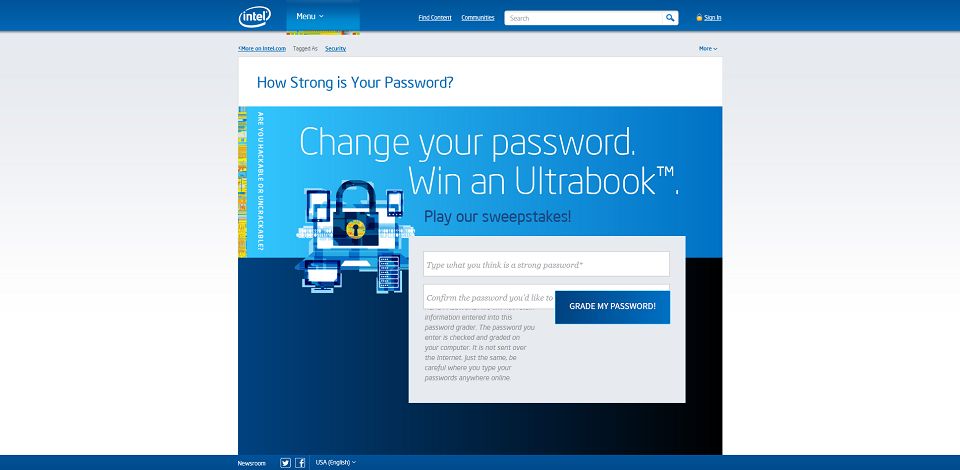Open the USA (English) language selector
This screenshot has width=960, height=470.
[336, 463]
